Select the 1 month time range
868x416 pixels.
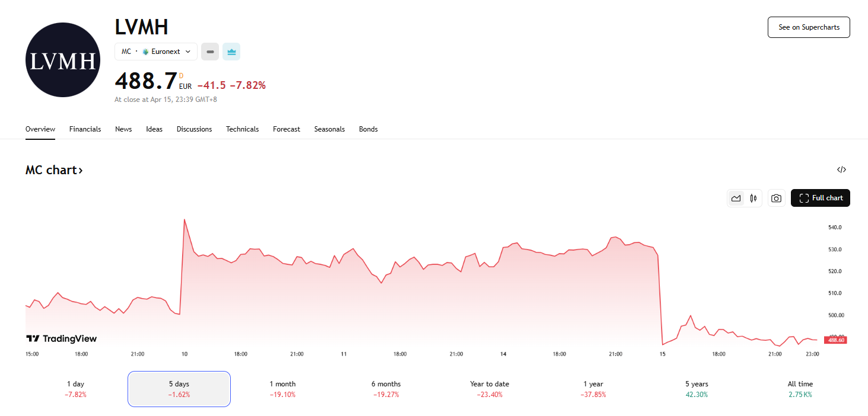click(x=282, y=389)
